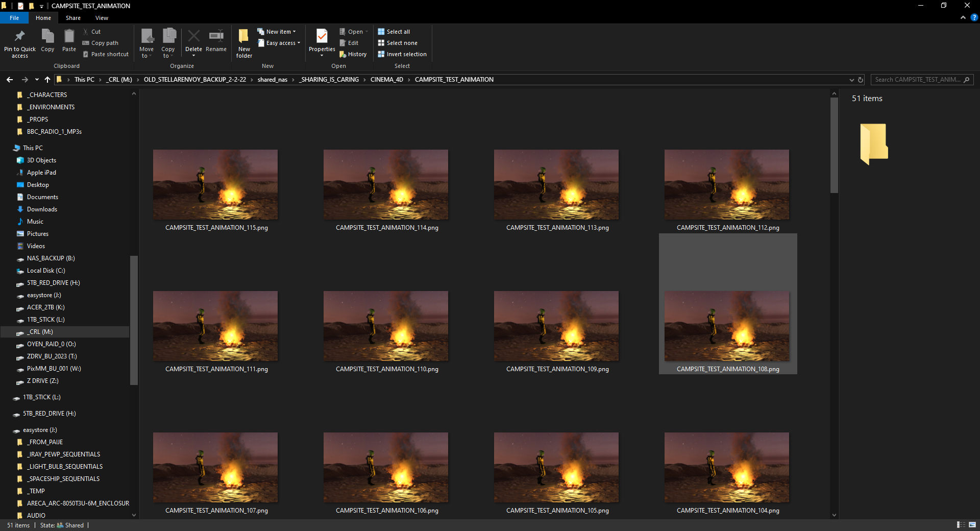Open the History command
This screenshot has height=531, width=980.
tap(353, 54)
